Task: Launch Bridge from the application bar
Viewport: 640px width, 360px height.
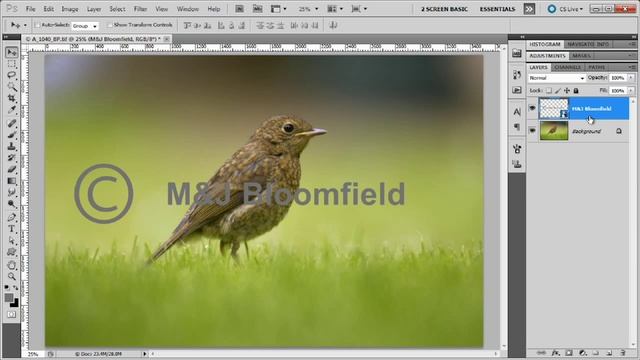Action: pos(240,9)
